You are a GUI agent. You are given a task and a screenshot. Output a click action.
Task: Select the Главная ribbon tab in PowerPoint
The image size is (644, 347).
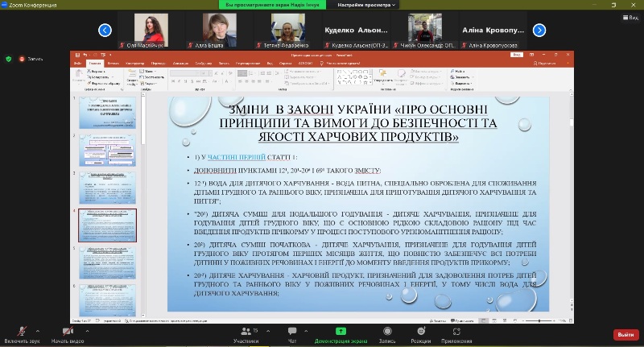[95, 62]
